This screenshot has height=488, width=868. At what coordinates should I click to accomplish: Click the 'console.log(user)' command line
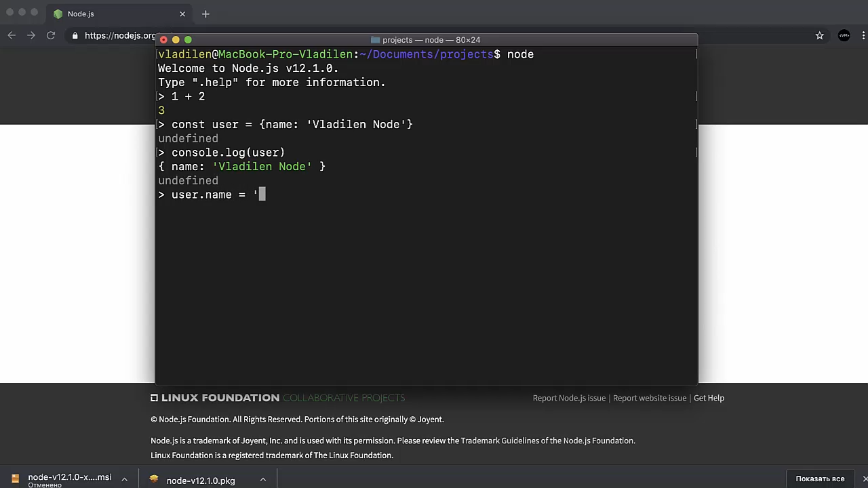222,152
